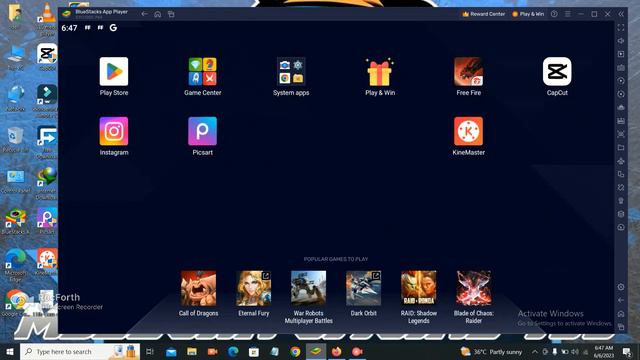The width and height of the screenshot is (640, 360).
Task: Click the Google G status icon
Action: tap(113, 27)
